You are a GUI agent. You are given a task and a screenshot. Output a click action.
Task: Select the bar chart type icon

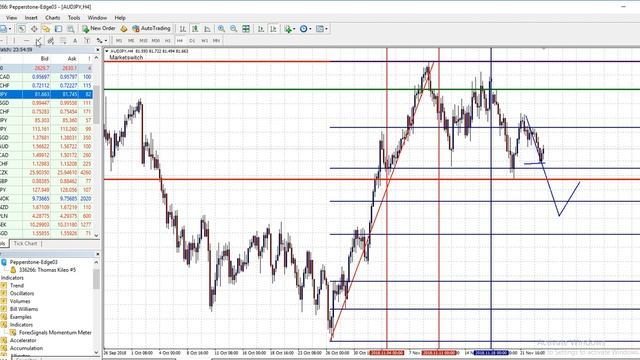[x=183, y=29]
